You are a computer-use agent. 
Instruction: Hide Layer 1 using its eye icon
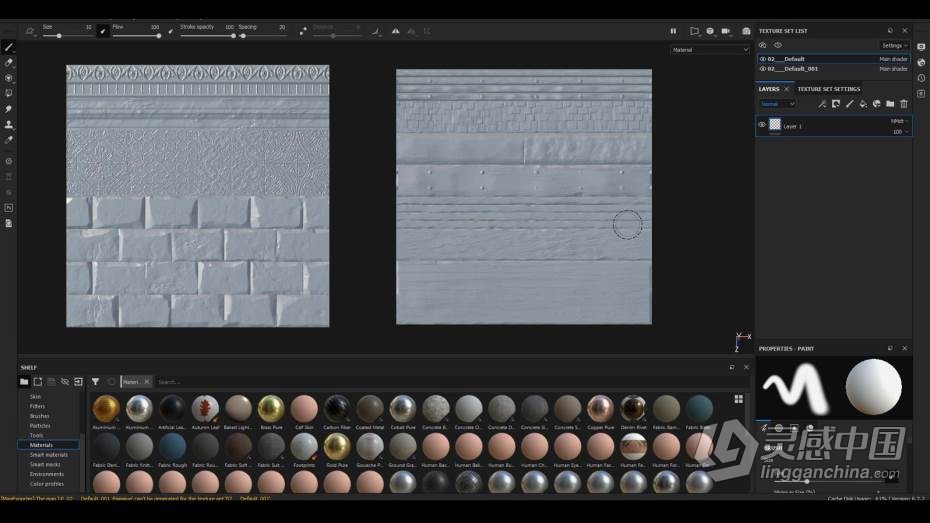tap(762, 125)
